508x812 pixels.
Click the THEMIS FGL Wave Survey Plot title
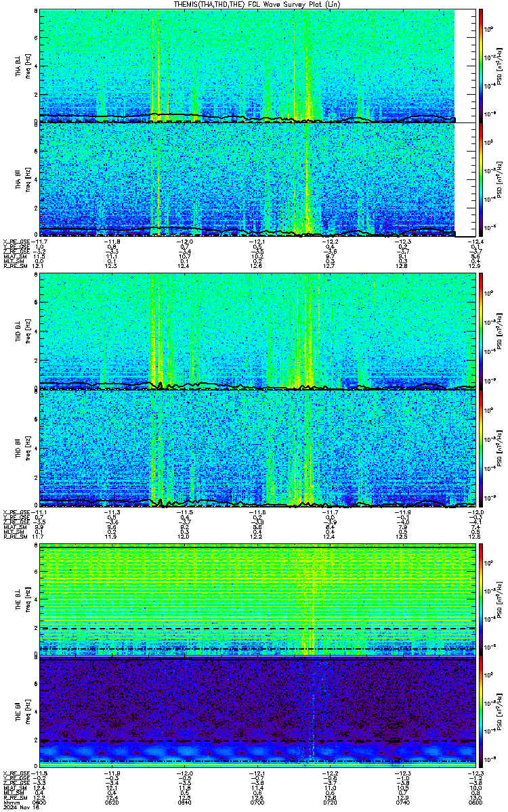tap(258, 4)
